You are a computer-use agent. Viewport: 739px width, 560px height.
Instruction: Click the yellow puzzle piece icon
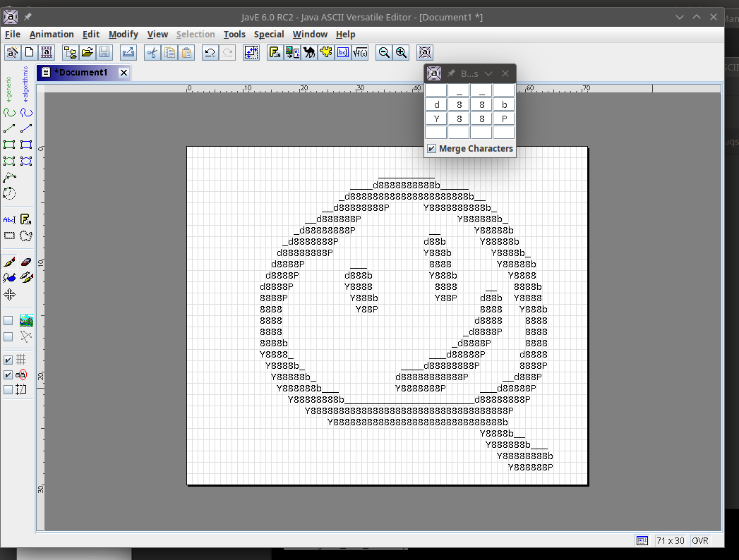pyautogui.click(x=325, y=52)
